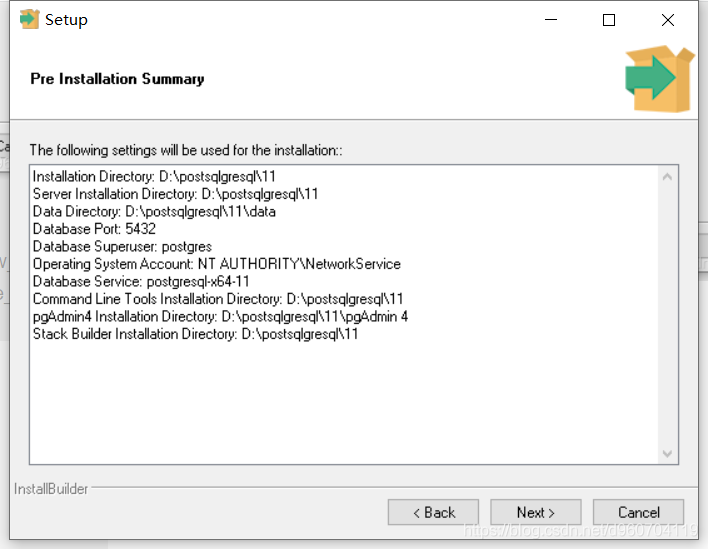The height and width of the screenshot is (549, 708).
Task: Click the Pre Installation Summary heading
Action: pos(117,79)
